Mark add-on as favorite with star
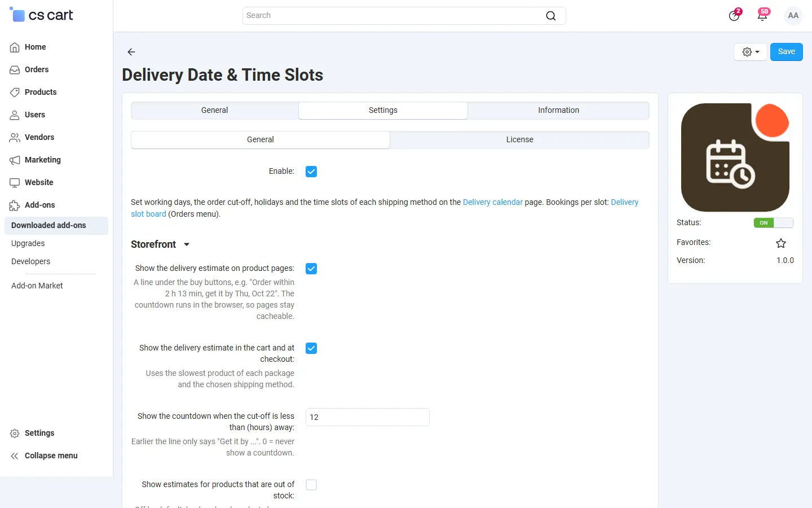The image size is (812, 508). click(x=781, y=243)
